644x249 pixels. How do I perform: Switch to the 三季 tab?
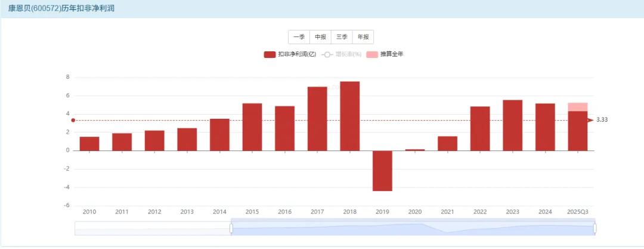(342, 37)
